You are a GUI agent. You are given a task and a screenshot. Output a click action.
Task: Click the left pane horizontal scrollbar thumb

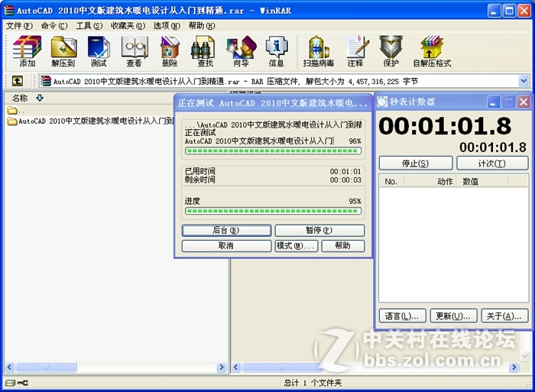46,367
